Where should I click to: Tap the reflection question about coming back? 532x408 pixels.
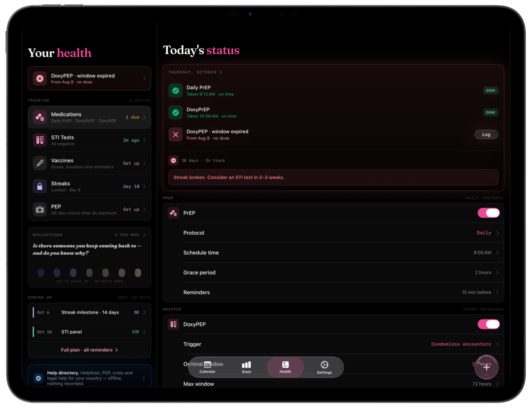click(x=87, y=249)
